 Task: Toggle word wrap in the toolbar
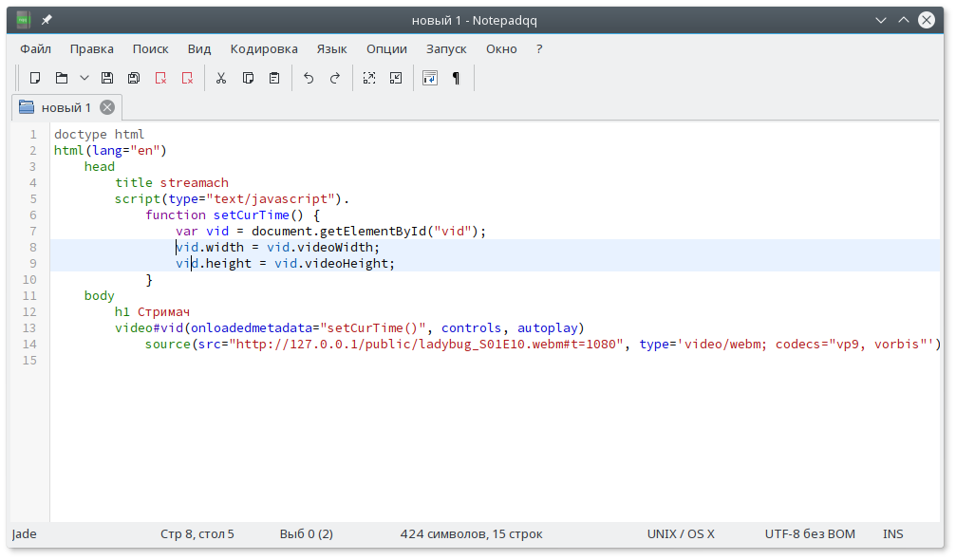(x=430, y=78)
